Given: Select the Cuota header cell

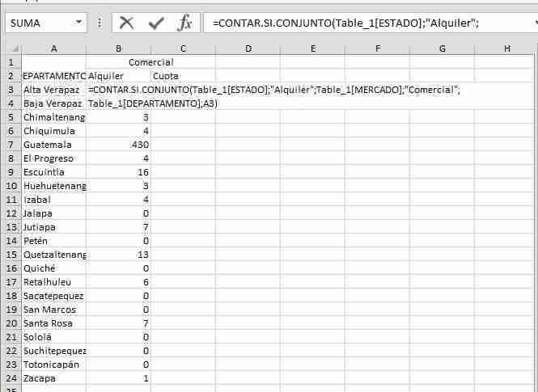Looking at the screenshot, I should (183, 76).
